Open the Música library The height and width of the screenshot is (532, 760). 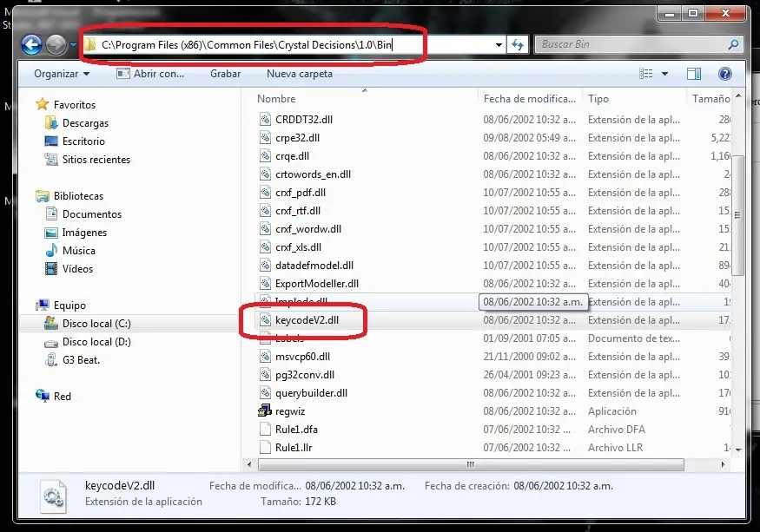point(78,251)
